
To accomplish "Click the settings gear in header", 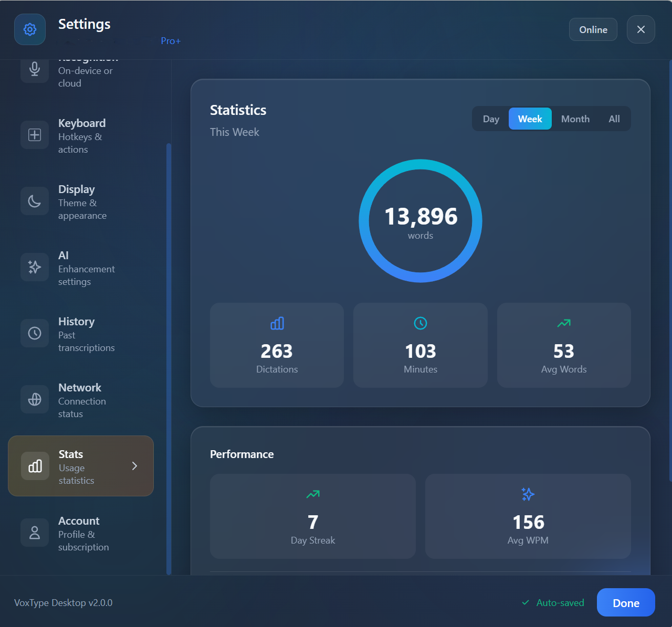I will (x=29, y=29).
